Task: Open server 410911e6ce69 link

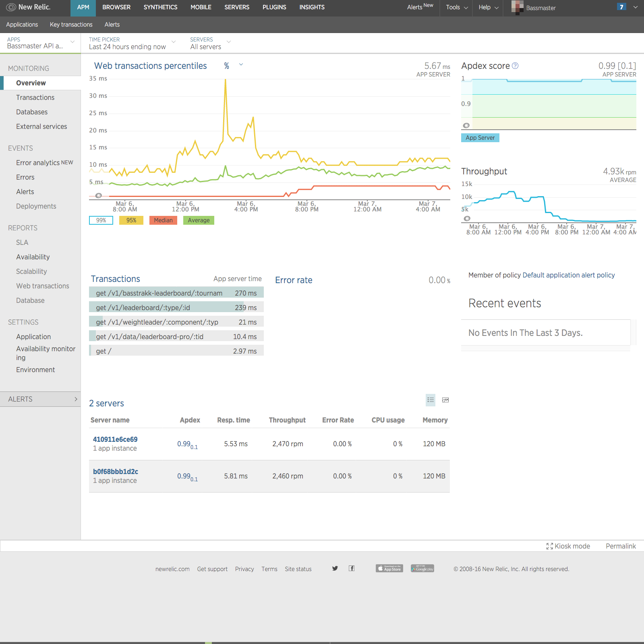Action: [x=115, y=439]
